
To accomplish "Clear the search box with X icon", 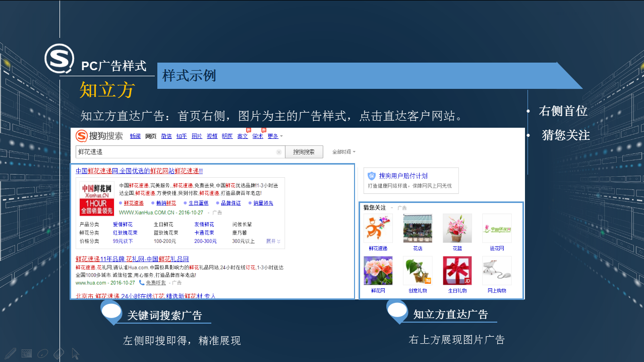I will (279, 152).
